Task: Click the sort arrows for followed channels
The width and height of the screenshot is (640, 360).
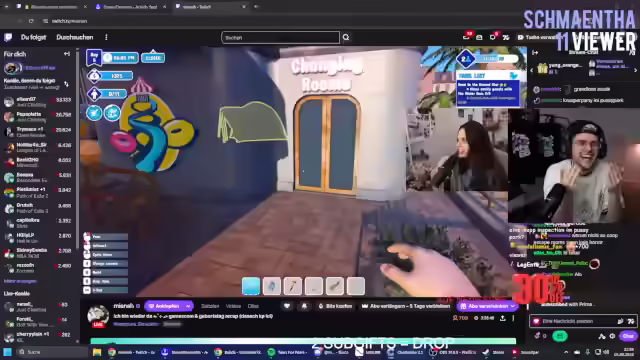Action: click(x=66, y=84)
